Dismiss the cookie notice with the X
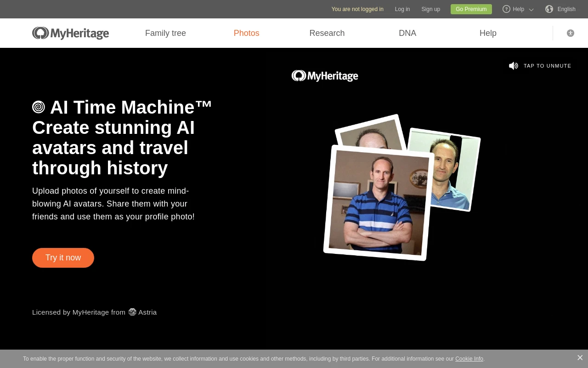588x368 pixels. pyautogui.click(x=580, y=357)
